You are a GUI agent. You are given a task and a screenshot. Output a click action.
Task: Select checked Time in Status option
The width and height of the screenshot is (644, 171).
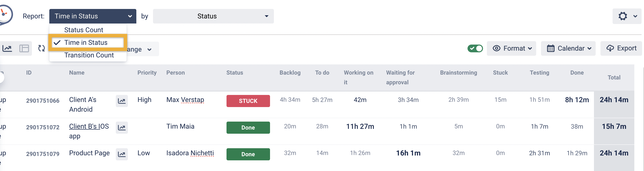86,43
